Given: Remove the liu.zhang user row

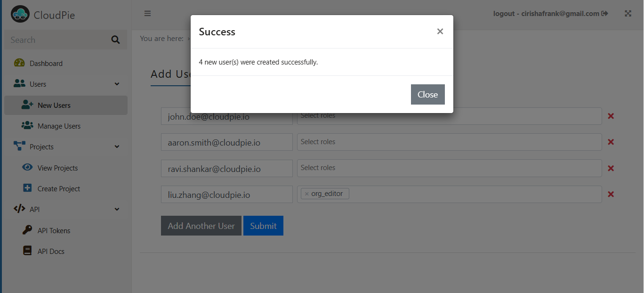Looking at the screenshot, I should [611, 194].
